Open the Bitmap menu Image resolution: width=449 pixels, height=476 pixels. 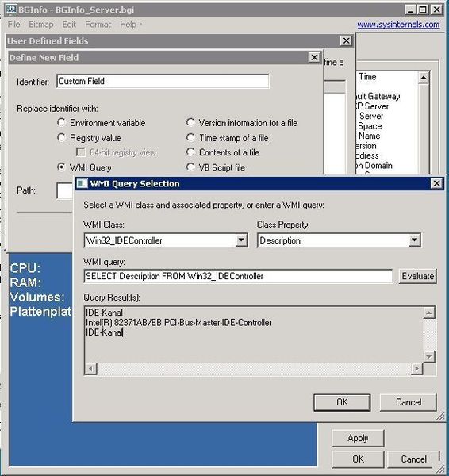pyautogui.click(x=41, y=25)
